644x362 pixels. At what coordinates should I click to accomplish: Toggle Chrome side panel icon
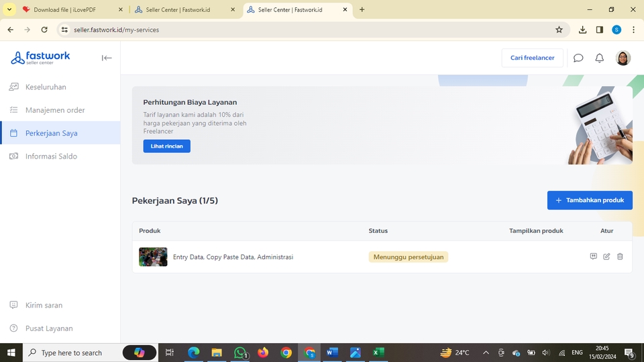[600, 30]
